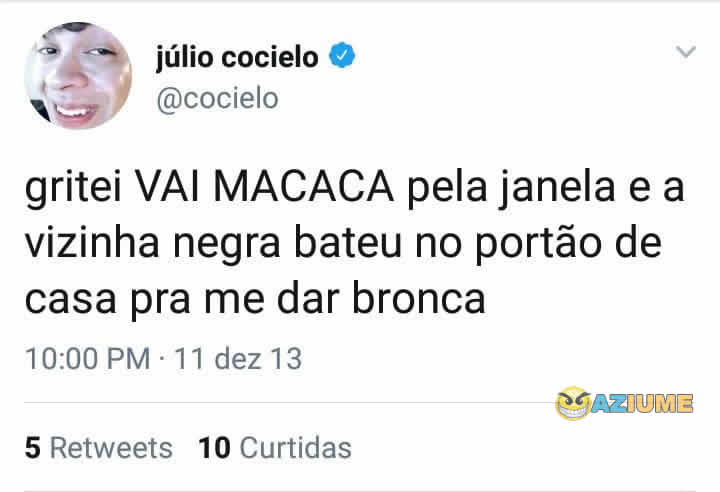The height and width of the screenshot is (492, 720).
Task: Open the @cocielo handle link
Action: pyautogui.click(x=217, y=99)
